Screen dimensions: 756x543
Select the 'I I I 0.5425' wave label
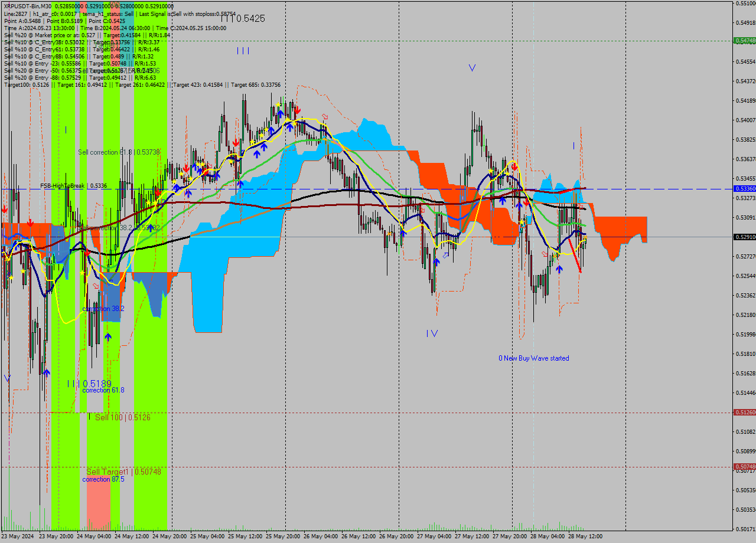pos(243,18)
